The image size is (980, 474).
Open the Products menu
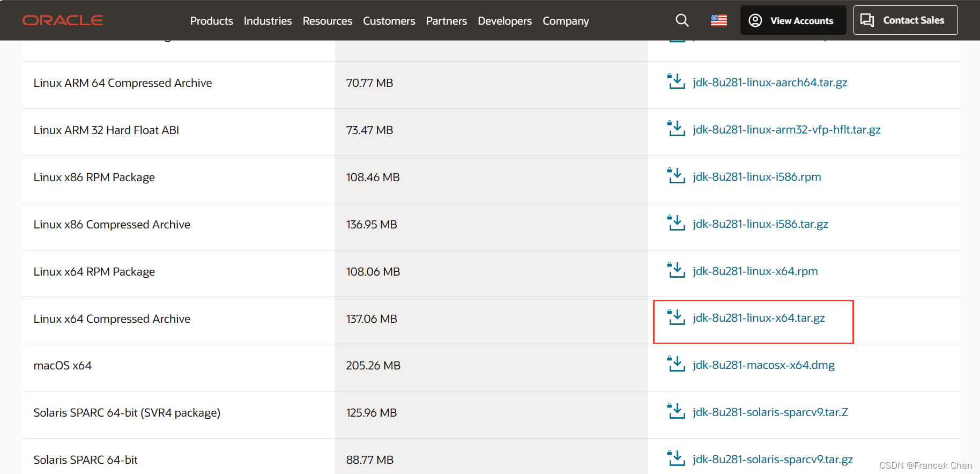[212, 21]
